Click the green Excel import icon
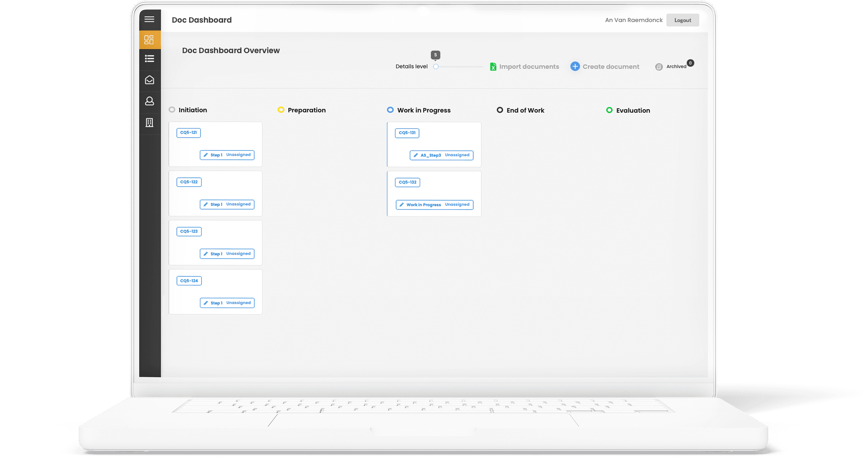868x457 pixels. (x=493, y=67)
